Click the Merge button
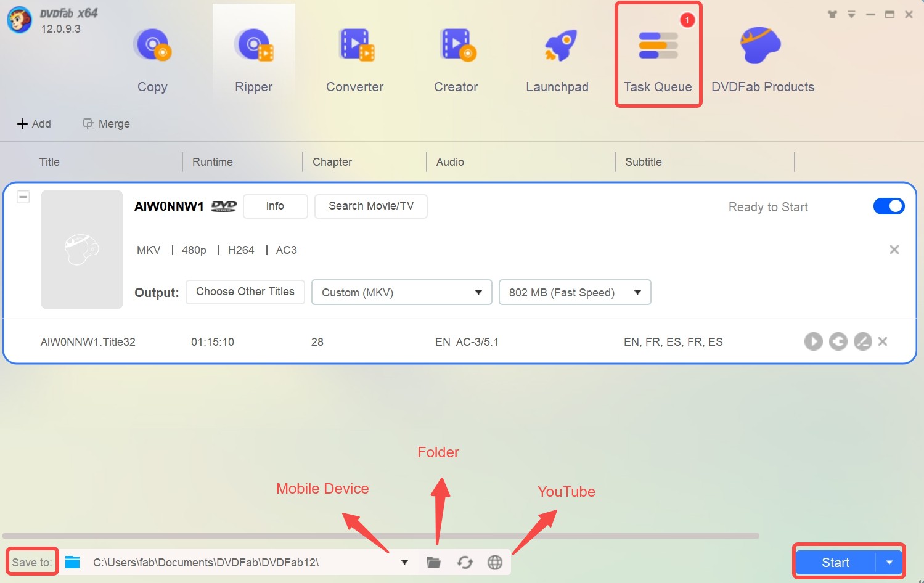 [x=107, y=124]
